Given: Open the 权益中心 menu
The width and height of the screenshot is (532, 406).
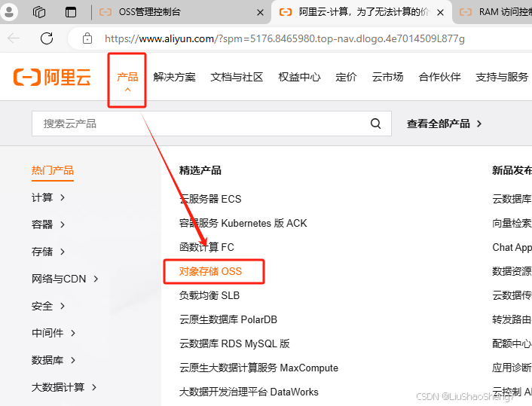Looking at the screenshot, I should tap(299, 77).
